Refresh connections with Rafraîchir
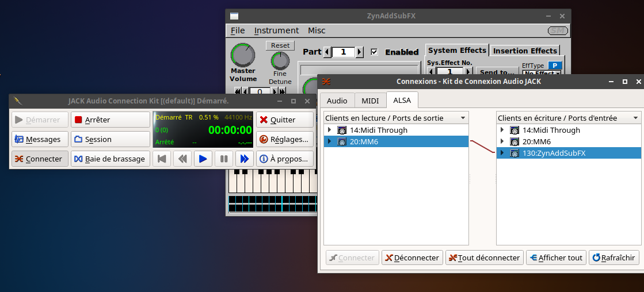This screenshot has height=292, width=644. tap(614, 258)
